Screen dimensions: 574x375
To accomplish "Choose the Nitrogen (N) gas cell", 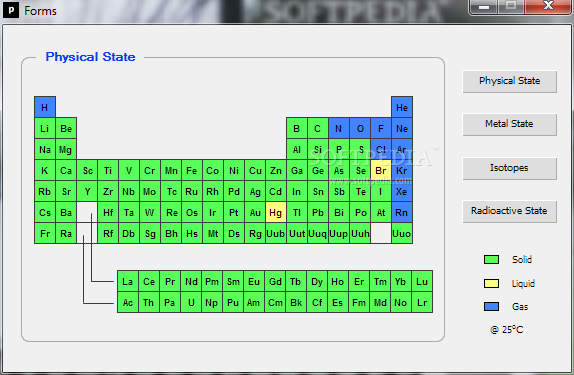I will [339, 128].
